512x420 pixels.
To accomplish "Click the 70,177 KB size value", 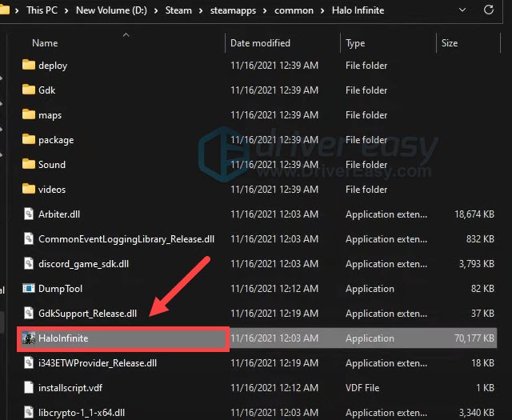I will pos(474,338).
